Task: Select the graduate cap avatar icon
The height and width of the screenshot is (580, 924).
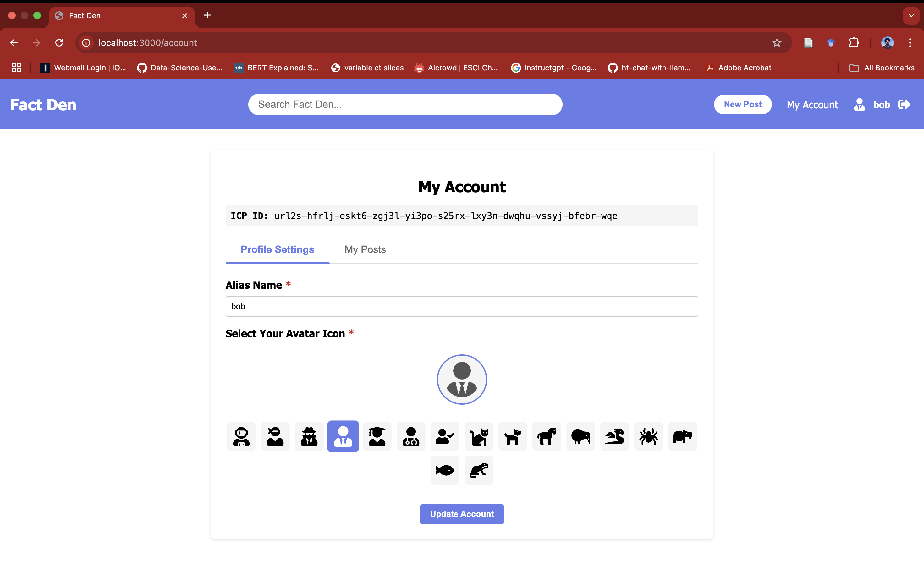Action: [377, 436]
